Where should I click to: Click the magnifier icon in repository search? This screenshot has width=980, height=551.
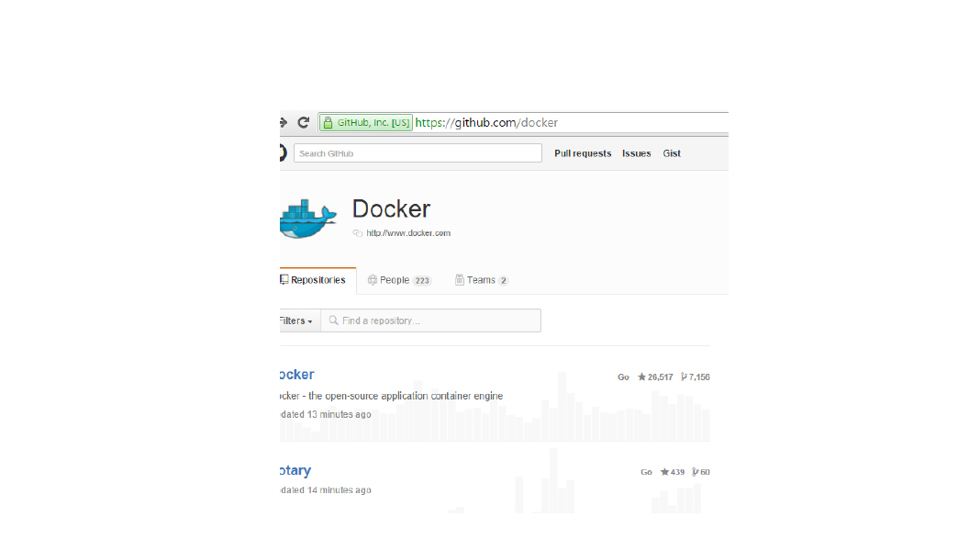334,320
